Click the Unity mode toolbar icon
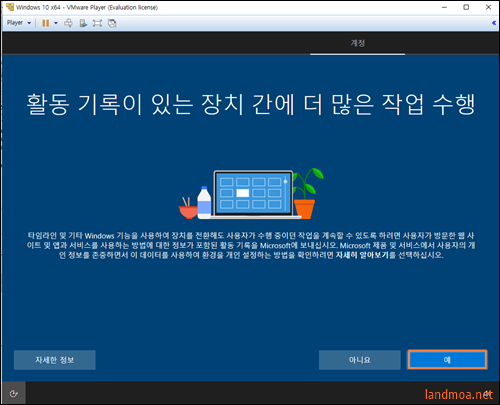 tap(112, 23)
